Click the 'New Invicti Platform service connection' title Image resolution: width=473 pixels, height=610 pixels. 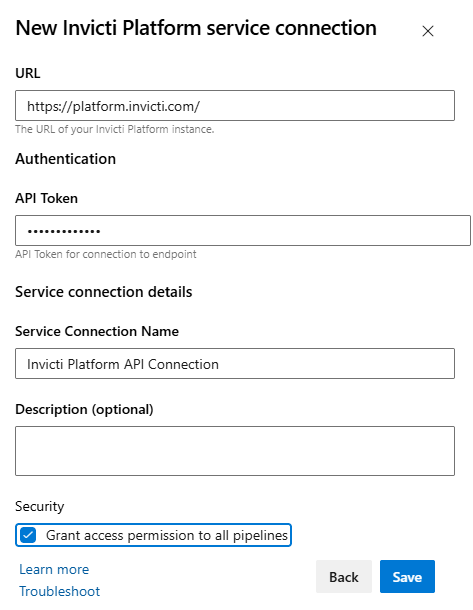[x=196, y=28]
